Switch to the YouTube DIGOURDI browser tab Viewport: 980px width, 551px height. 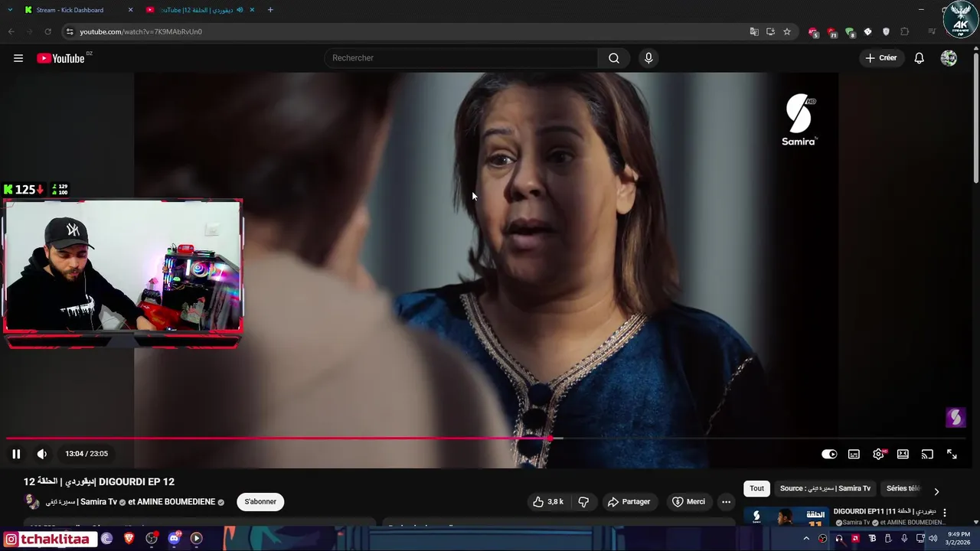(x=201, y=10)
